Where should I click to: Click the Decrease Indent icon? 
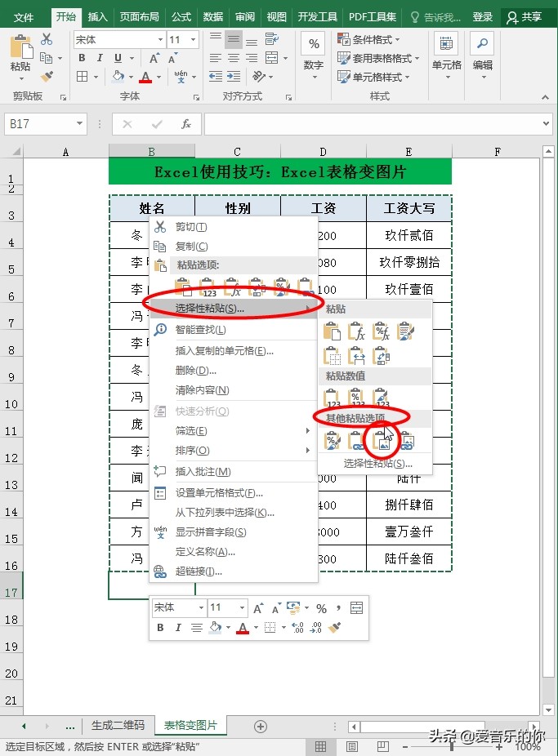(216, 76)
